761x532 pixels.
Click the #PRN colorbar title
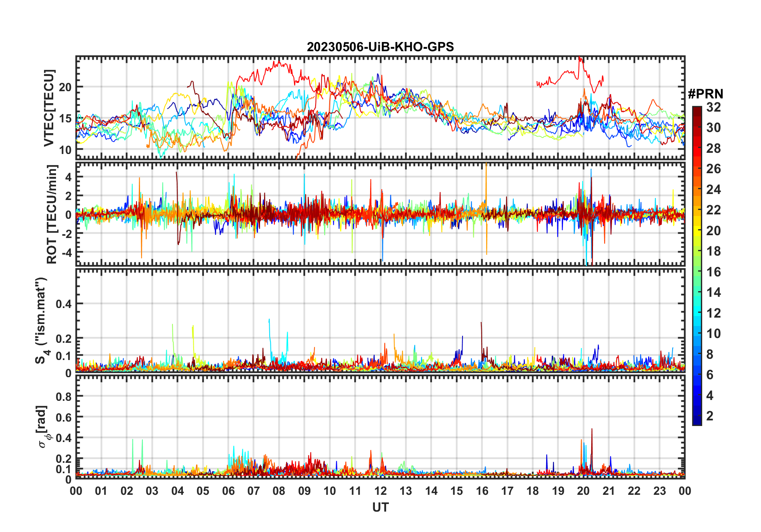(705, 94)
